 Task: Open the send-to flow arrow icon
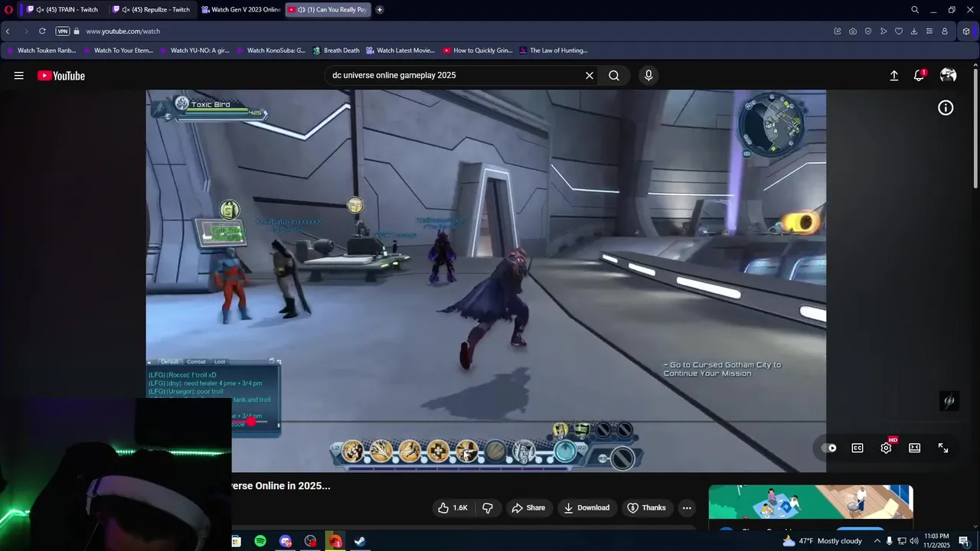[884, 31]
